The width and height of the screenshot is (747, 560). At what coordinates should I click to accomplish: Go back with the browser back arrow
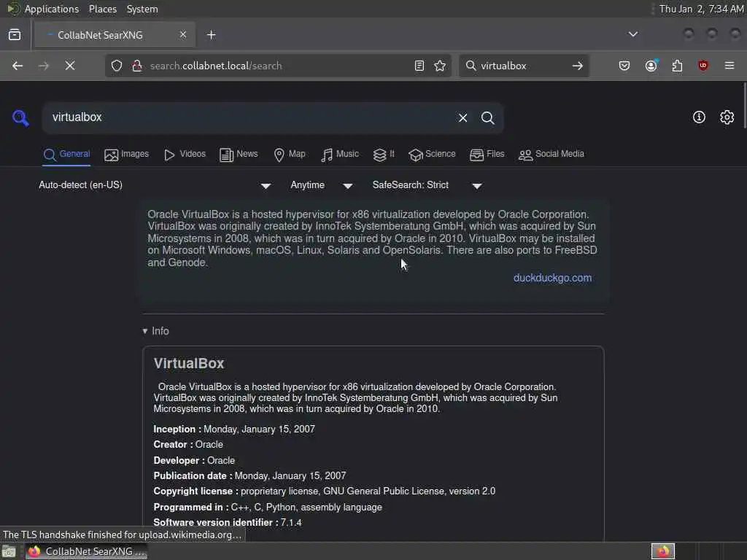[18, 66]
